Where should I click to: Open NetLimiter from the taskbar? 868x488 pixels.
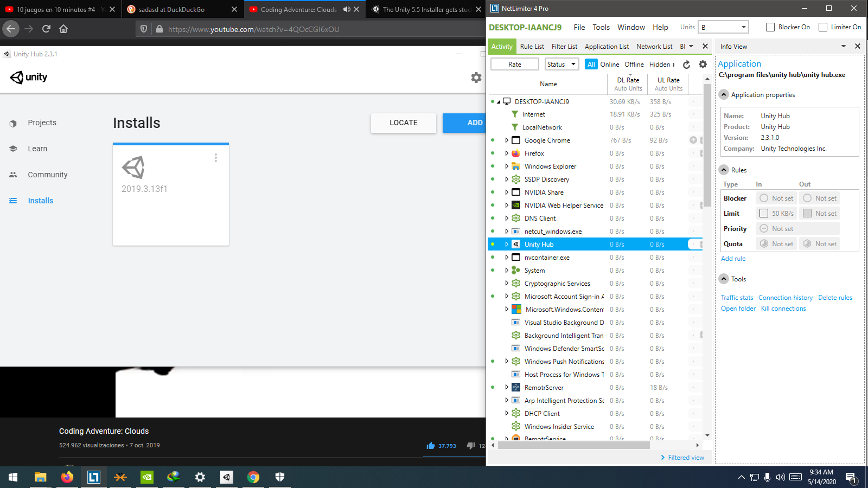pos(94,477)
